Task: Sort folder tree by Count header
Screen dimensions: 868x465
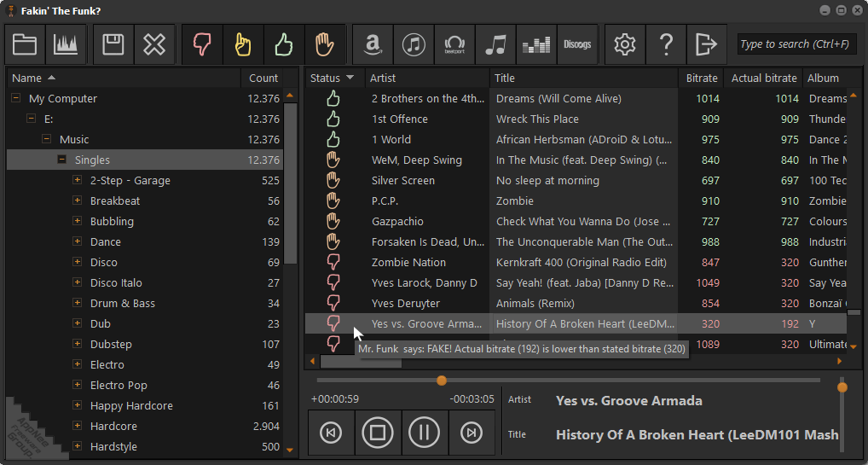Action: [x=263, y=78]
